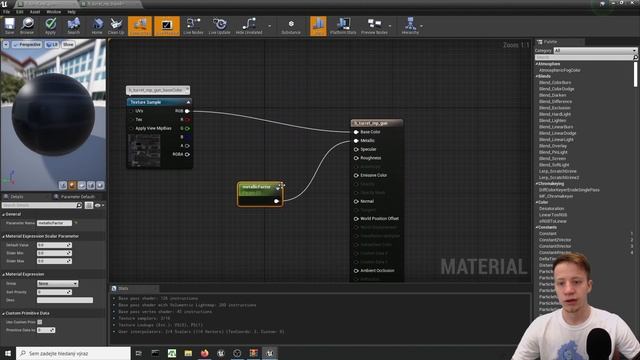The width and height of the screenshot is (640, 360).
Task: Click the metallicFactor node output pin
Action: 277,201
